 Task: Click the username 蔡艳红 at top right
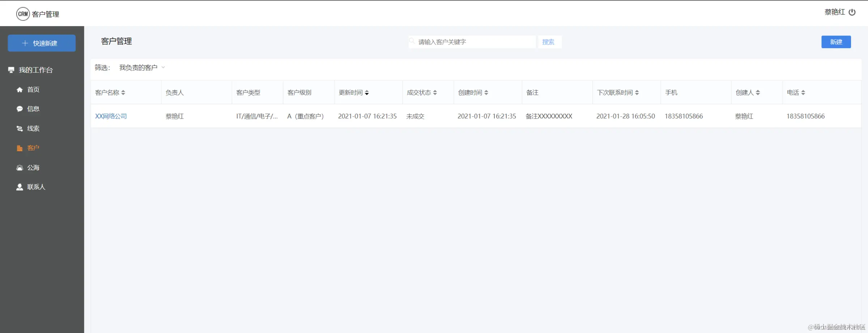835,12
